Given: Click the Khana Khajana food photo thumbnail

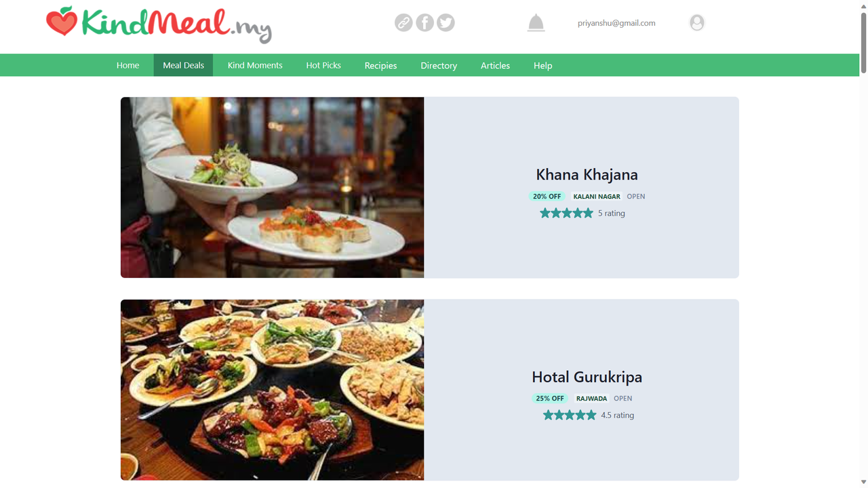Looking at the screenshot, I should [x=272, y=187].
